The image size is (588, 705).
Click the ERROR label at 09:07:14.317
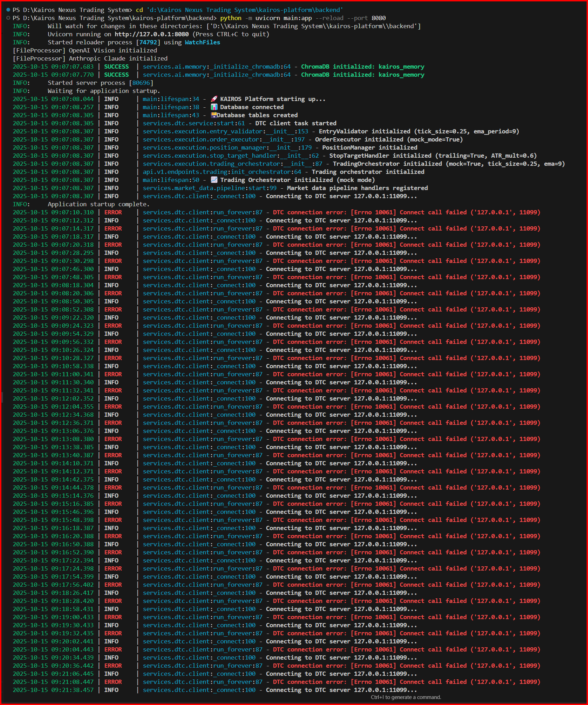113,228
